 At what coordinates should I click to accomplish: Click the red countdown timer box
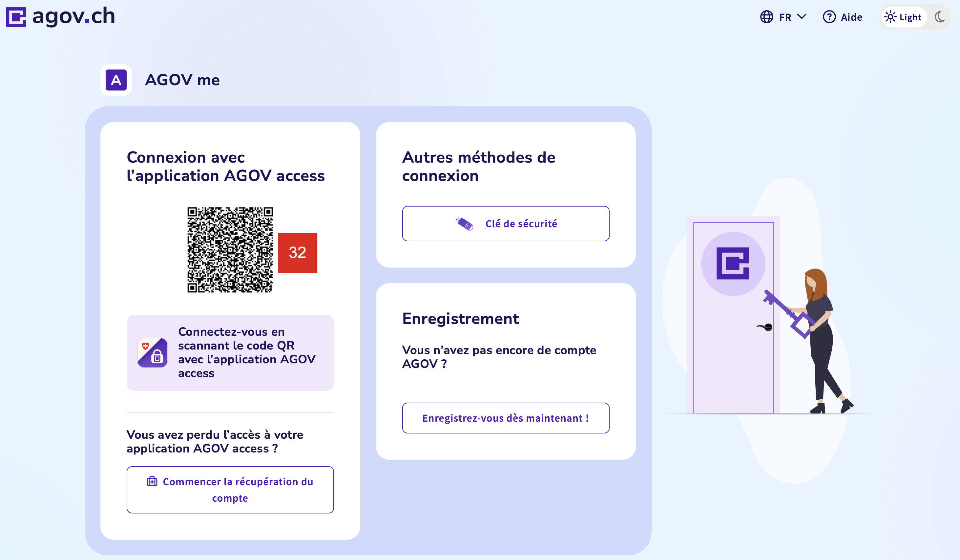coord(297,253)
